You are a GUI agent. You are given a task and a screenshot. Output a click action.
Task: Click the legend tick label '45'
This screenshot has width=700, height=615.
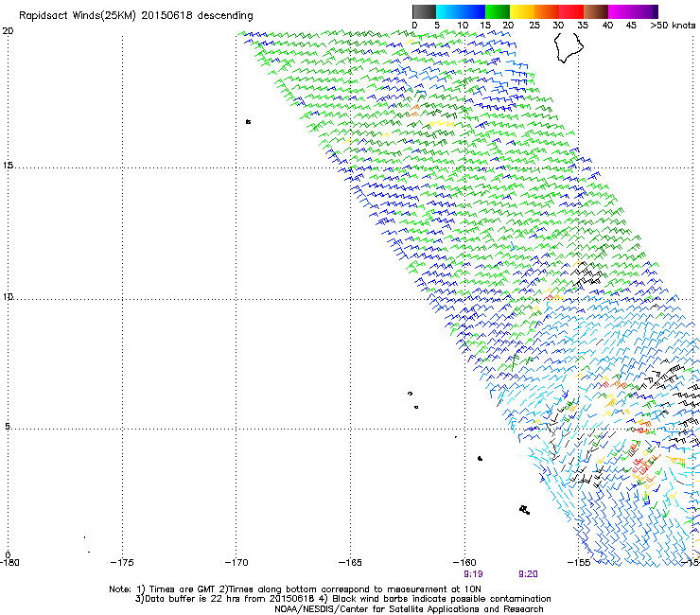click(x=631, y=26)
